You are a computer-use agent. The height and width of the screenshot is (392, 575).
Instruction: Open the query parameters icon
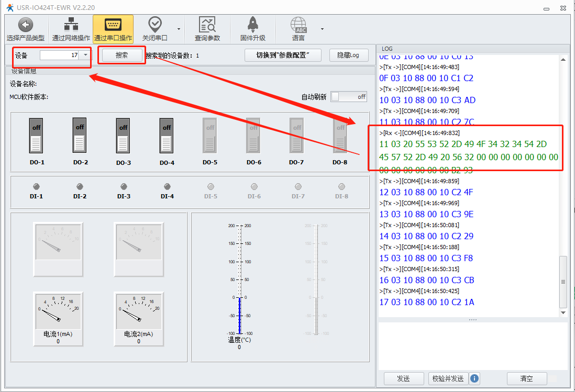click(x=207, y=25)
